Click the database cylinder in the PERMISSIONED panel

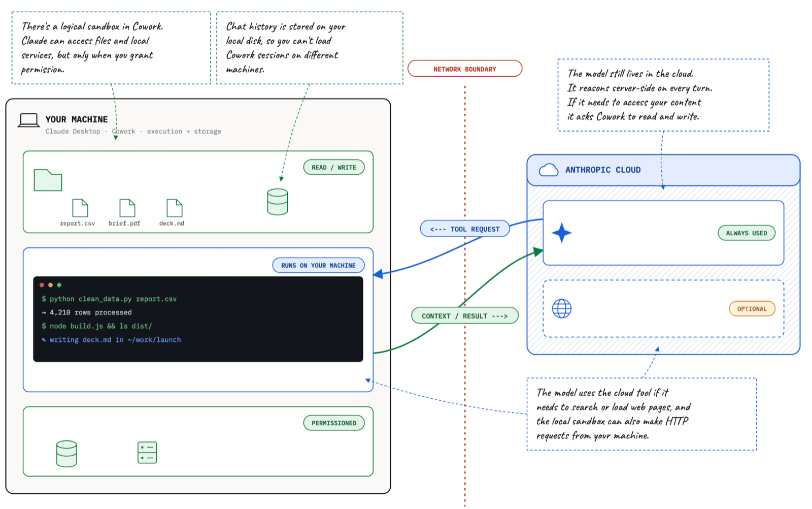point(66,454)
